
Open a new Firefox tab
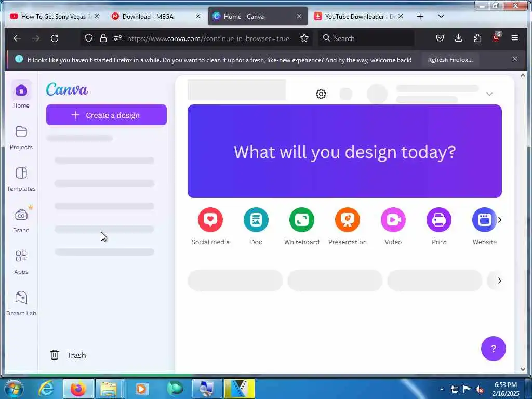[420, 16]
